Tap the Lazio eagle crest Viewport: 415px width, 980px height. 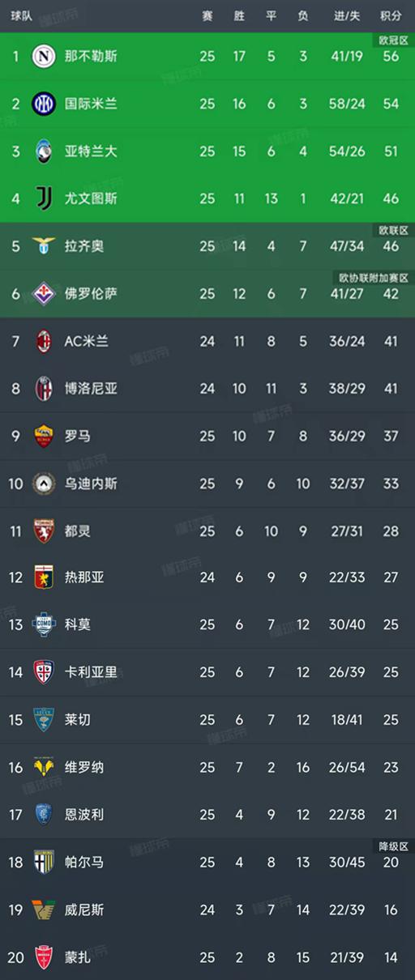(44, 245)
